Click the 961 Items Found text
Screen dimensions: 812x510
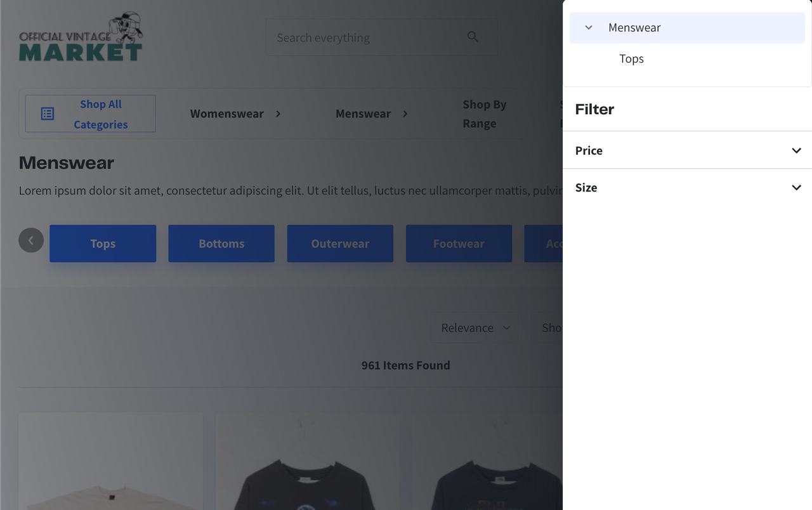point(406,365)
